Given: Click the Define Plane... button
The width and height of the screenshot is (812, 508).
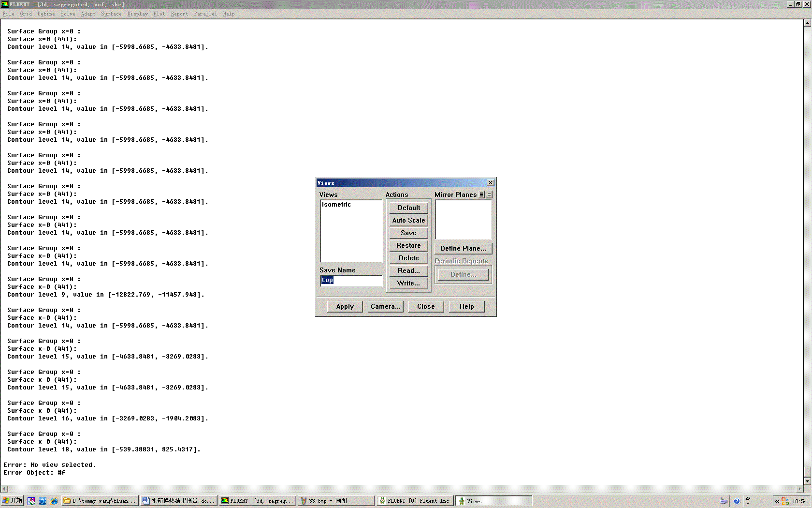Looking at the screenshot, I should pos(463,249).
